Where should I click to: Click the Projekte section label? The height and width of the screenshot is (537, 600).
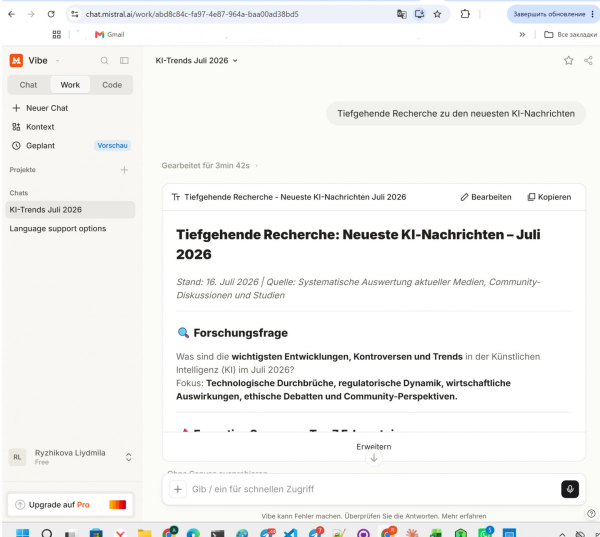(x=23, y=170)
